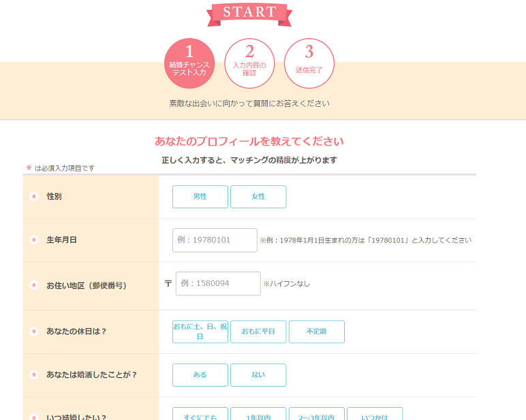Pick すぐにでも for when to marry

point(200,415)
